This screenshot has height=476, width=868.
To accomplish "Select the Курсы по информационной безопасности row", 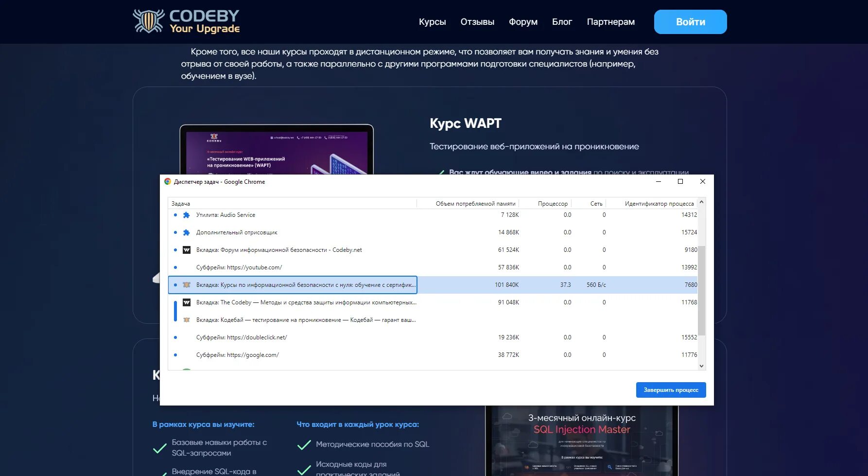I will [433, 285].
